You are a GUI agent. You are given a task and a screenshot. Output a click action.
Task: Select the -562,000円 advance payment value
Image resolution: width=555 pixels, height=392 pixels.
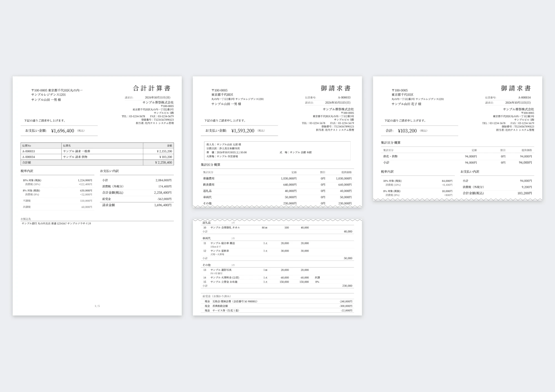(x=164, y=199)
